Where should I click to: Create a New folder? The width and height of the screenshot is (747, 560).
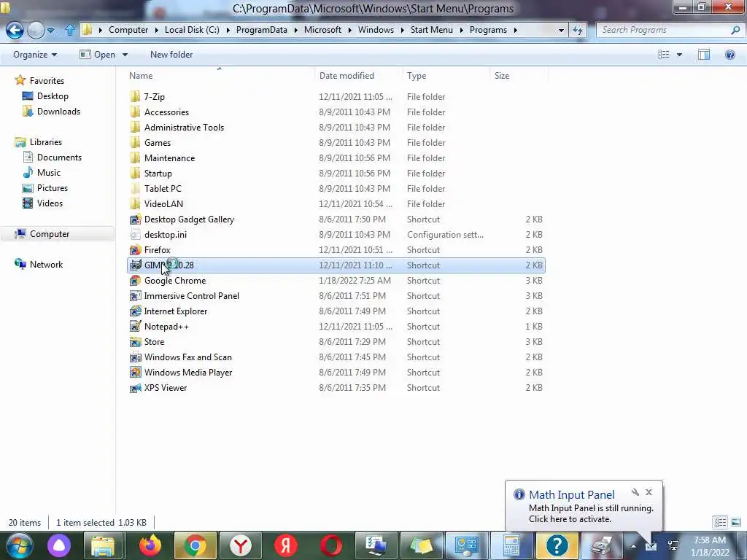coord(171,55)
